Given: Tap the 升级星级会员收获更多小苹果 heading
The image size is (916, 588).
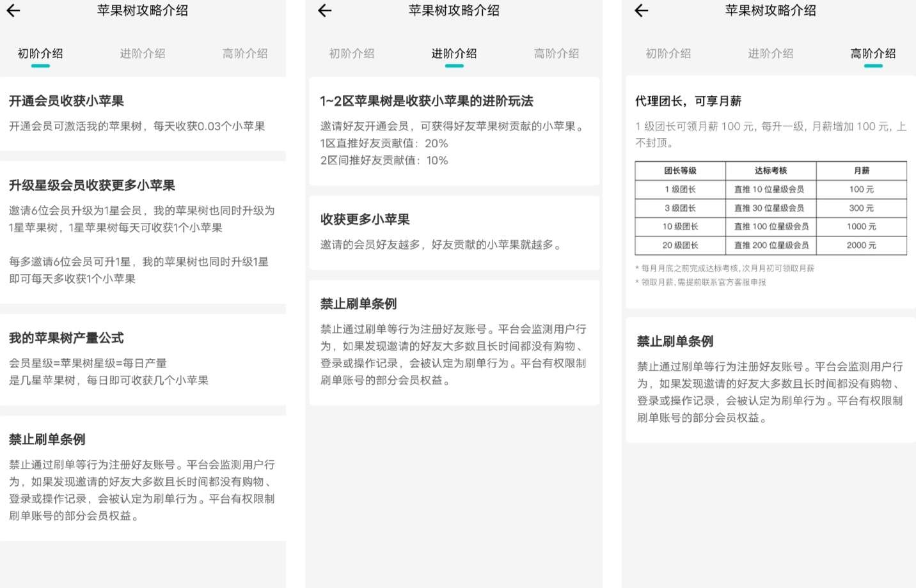Looking at the screenshot, I should click(x=92, y=185).
